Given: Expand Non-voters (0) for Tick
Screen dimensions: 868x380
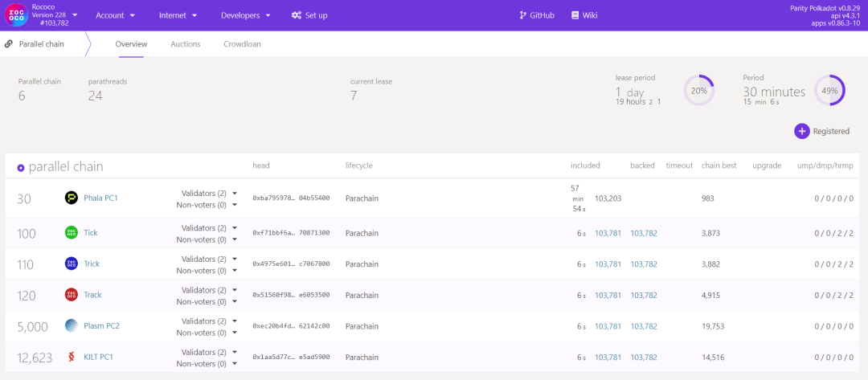Looking at the screenshot, I should pyautogui.click(x=209, y=239).
